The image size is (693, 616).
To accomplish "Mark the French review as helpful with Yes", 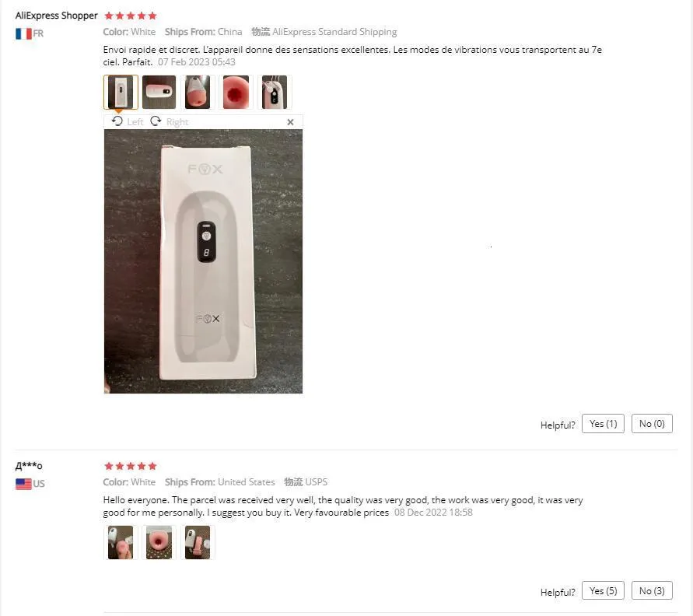I will 603,423.
